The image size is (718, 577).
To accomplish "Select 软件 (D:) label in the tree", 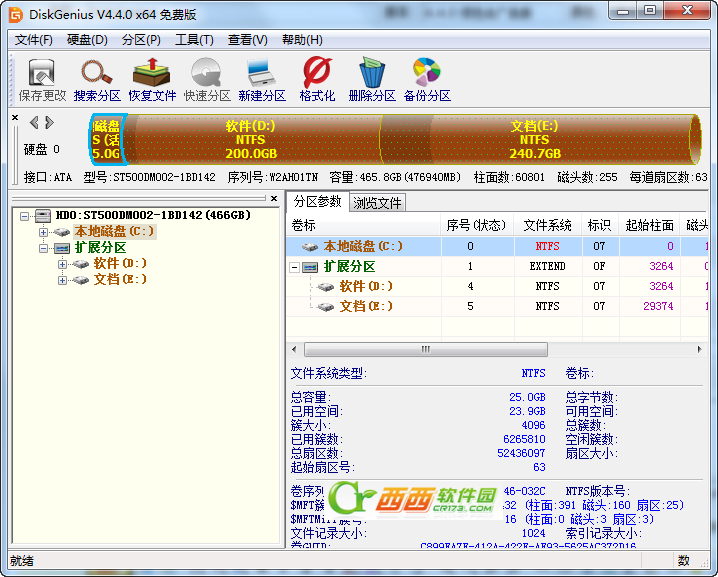I will coord(120,264).
